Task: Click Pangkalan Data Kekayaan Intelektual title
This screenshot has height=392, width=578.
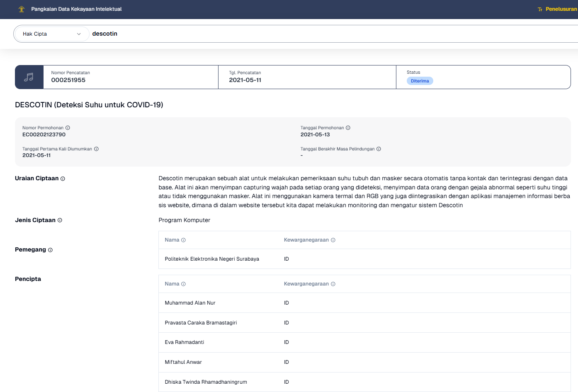Action: pos(76,9)
